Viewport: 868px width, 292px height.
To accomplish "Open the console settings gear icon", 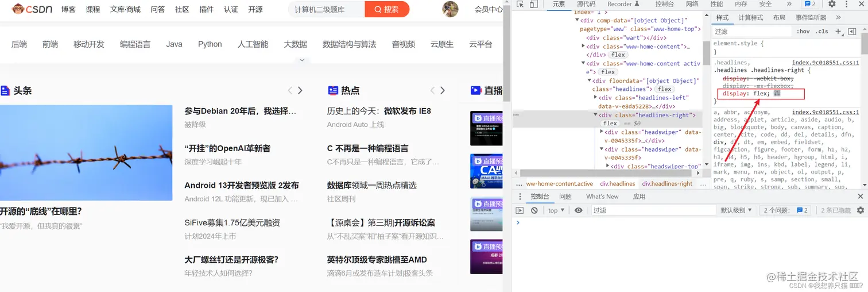I will pos(860,210).
